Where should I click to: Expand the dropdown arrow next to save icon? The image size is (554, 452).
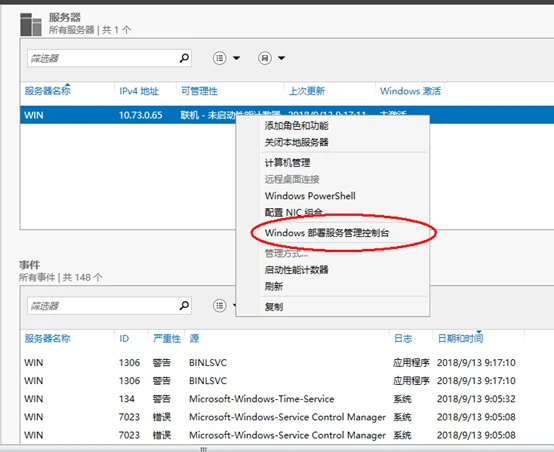coord(281,58)
